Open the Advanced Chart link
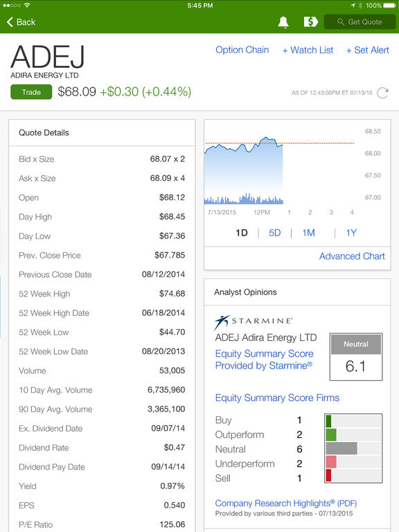The width and height of the screenshot is (399, 532). click(352, 256)
